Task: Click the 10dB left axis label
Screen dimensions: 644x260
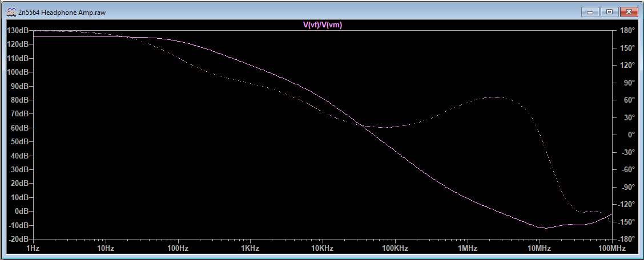Action: pyautogui.click(x=19, y=197)
